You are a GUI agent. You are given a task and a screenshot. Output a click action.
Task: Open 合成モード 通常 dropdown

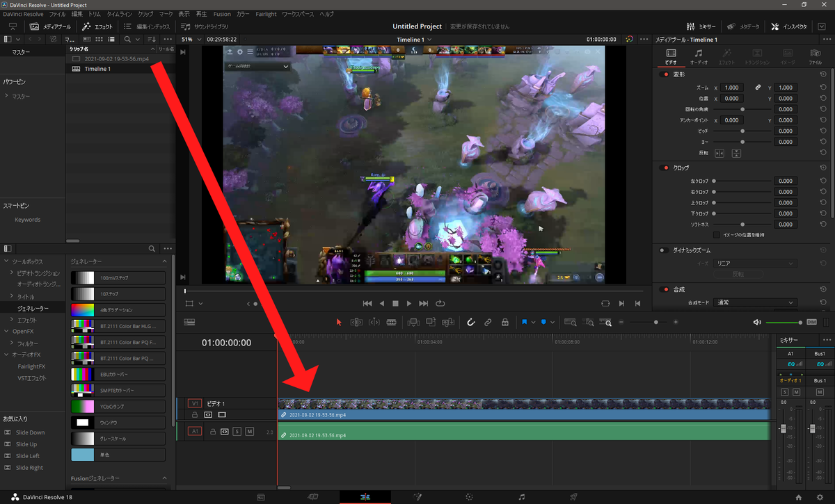point(755,303)
